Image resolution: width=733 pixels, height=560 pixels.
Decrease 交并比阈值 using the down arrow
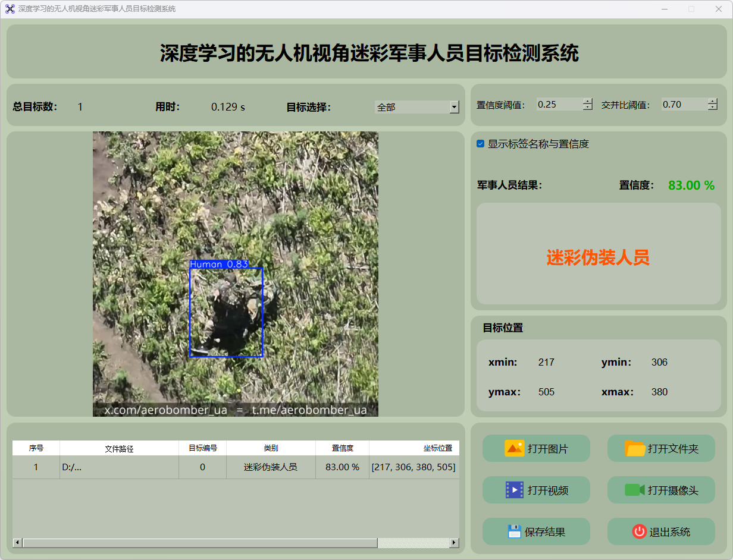click(x=713, y=108)
